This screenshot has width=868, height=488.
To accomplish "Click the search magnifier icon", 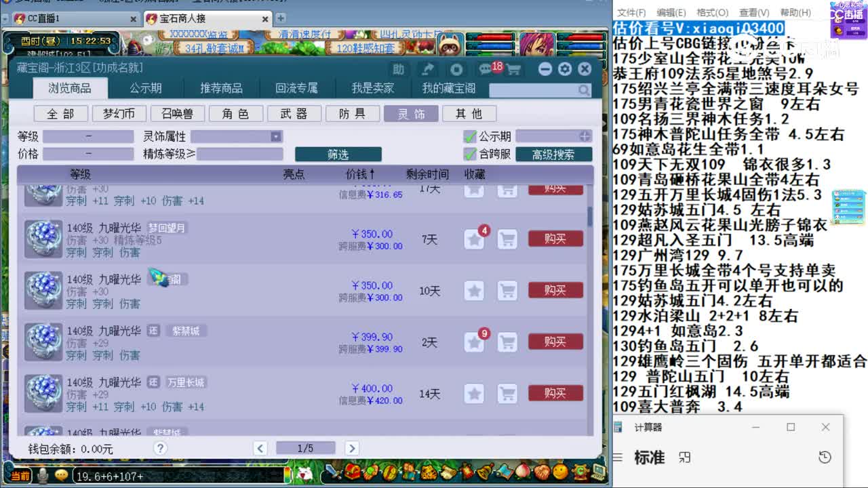I will (x=584, y=90).
